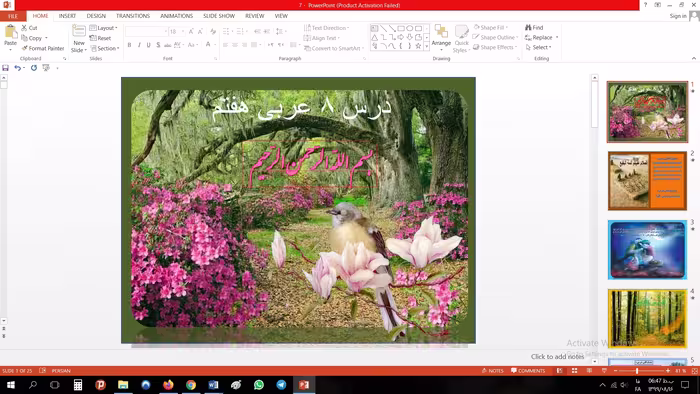Click Convert to SmartArt button

click(334, 48)
